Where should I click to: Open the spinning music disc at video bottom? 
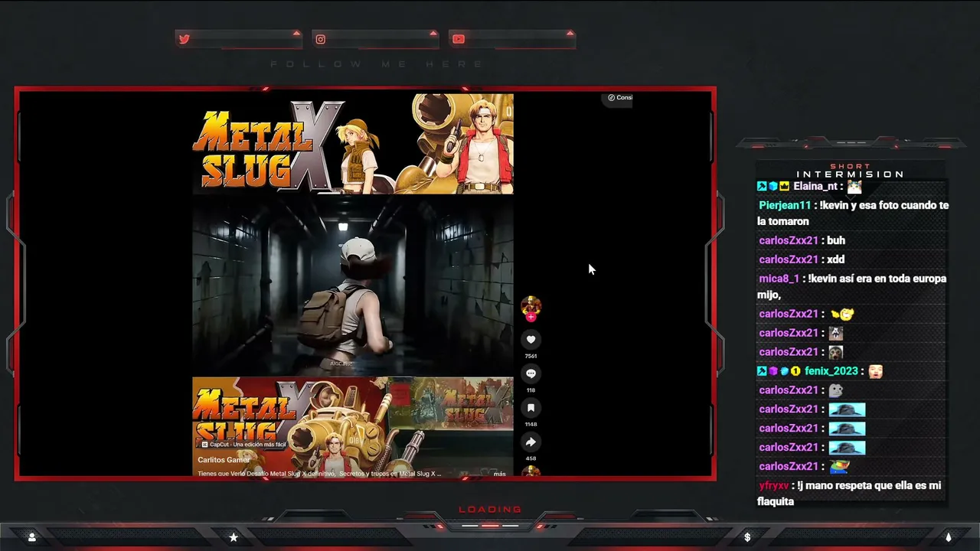pyautogui.click(x=531, y=471)
